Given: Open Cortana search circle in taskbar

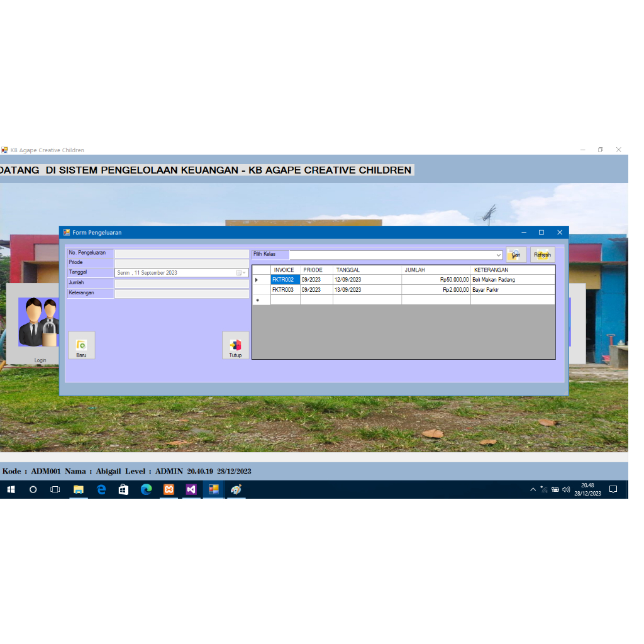Looking at the screenshot, I should (x=33, y=489).
